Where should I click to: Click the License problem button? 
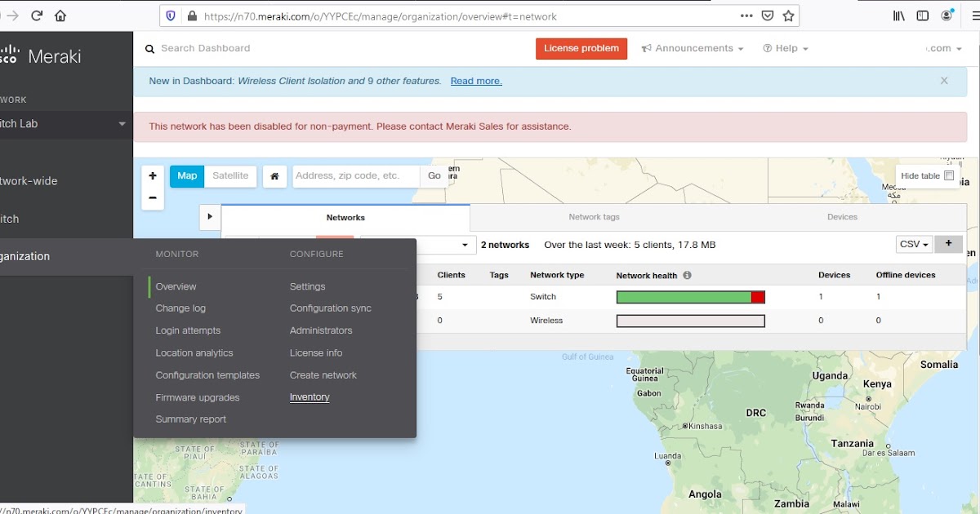[581, 48]
